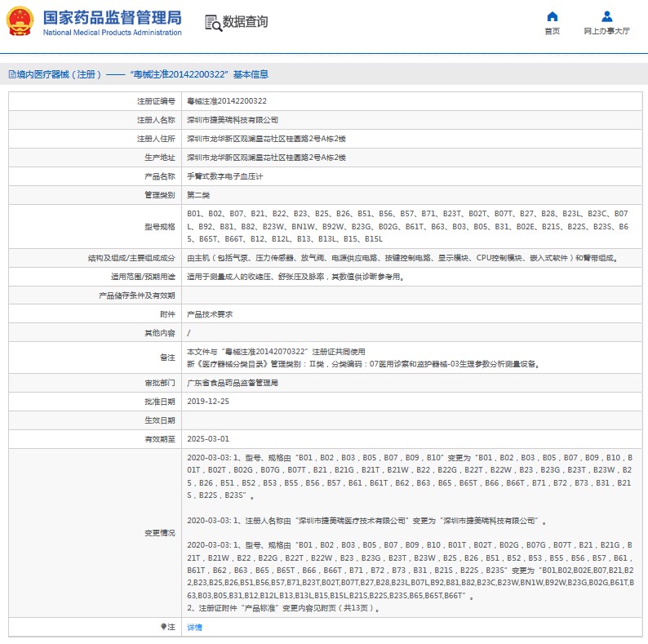This screenshot has height=644, width=648.
Task: Click the 网上办事大厅 label
Action: [x=606, y=31]
